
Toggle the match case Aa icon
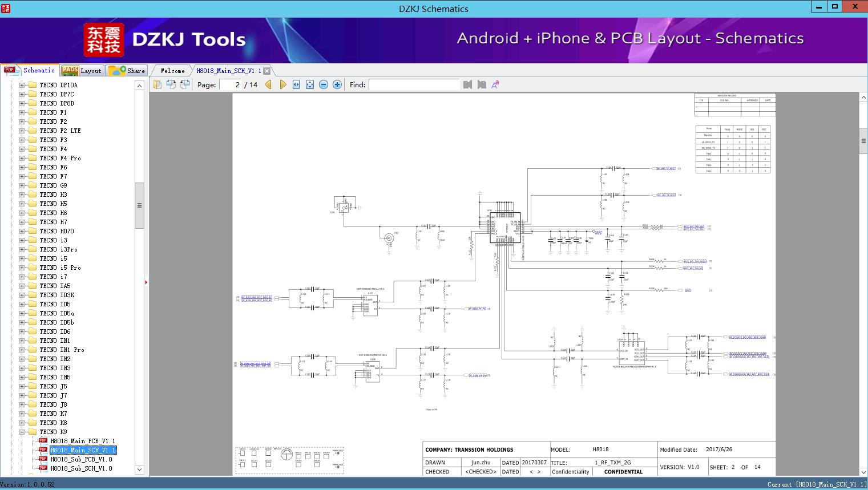(495, 84)
